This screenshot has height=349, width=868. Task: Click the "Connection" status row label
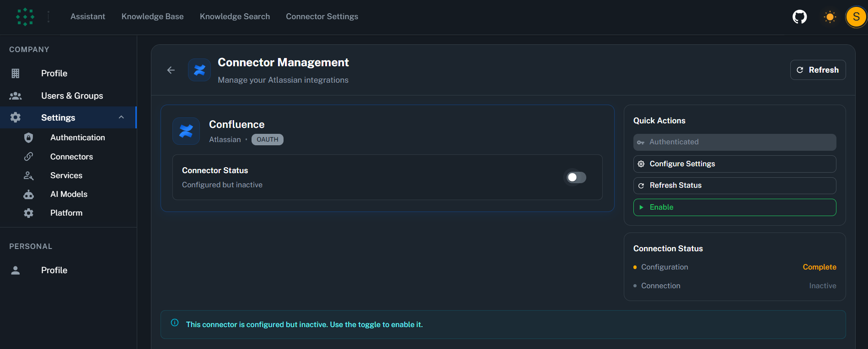(661, 286)
